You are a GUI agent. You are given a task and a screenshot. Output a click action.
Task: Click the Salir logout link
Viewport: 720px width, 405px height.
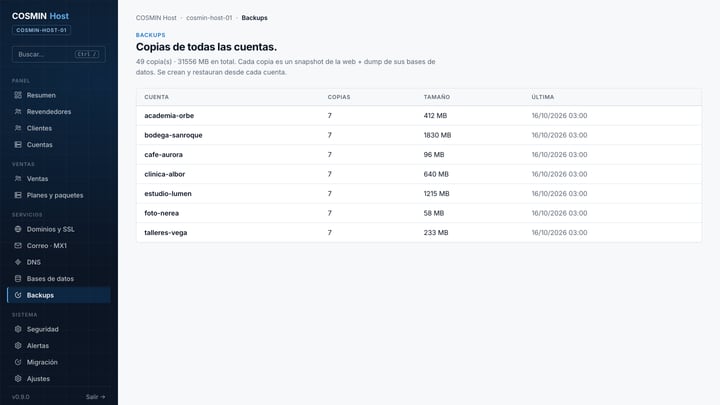[x=96, y=397]
